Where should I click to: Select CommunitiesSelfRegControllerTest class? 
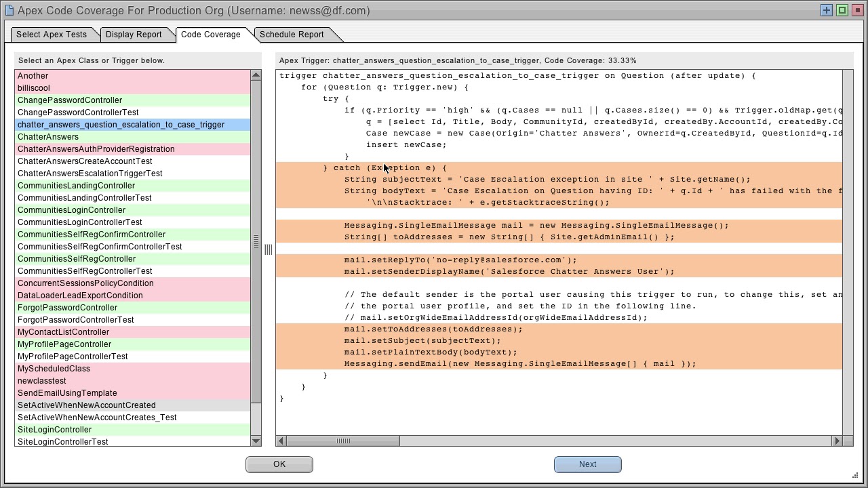[x=133, y=271]
